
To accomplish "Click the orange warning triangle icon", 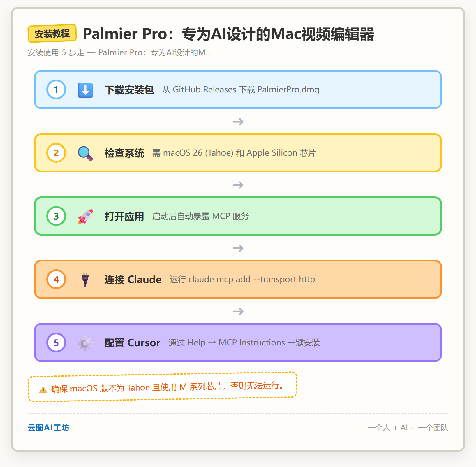I will coord(43,390).
